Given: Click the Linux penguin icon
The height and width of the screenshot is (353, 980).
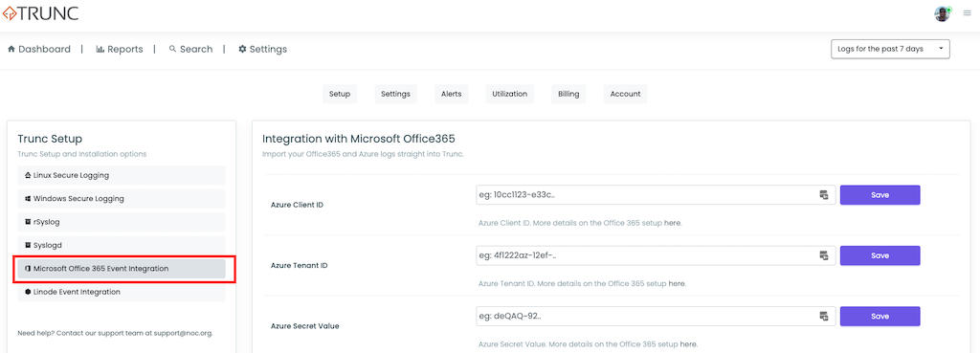Looking at the screenshot, I should pyautogui.click(x=28, y=176).
